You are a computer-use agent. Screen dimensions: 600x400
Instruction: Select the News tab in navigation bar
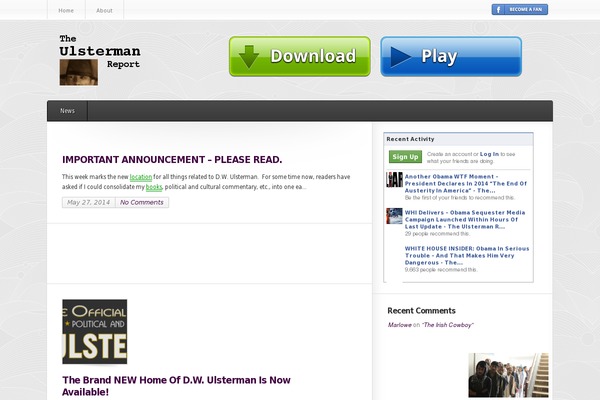pyautogui.click(x=67, y=111)
